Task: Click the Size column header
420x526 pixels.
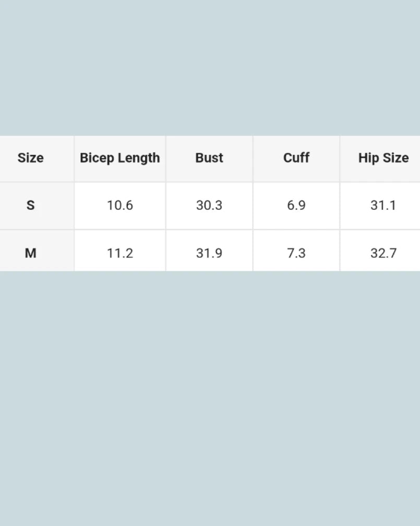Action: (30, 158)
